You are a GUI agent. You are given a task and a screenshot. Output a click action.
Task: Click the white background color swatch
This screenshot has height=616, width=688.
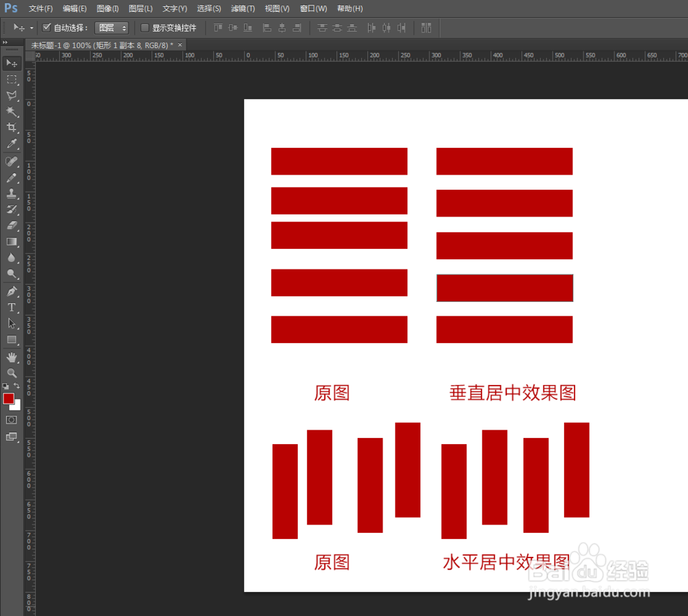(x=17, y=407)
